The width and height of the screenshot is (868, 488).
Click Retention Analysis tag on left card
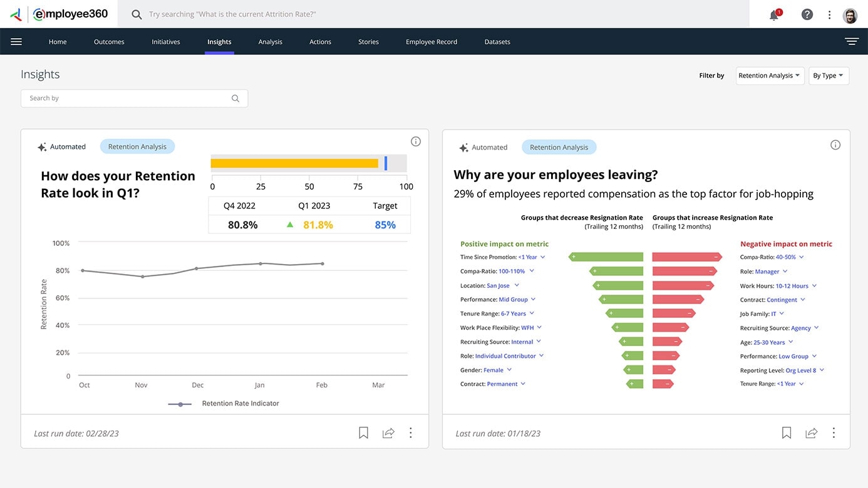(137, 147)
